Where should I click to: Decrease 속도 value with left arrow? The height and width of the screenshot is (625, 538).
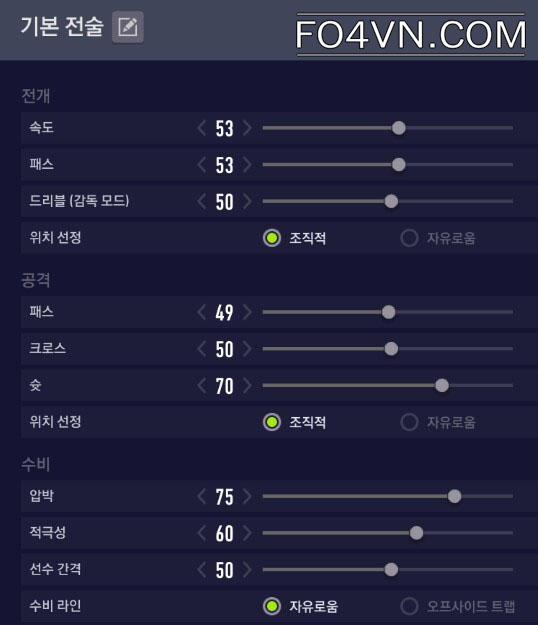click(x=202, y=128)
